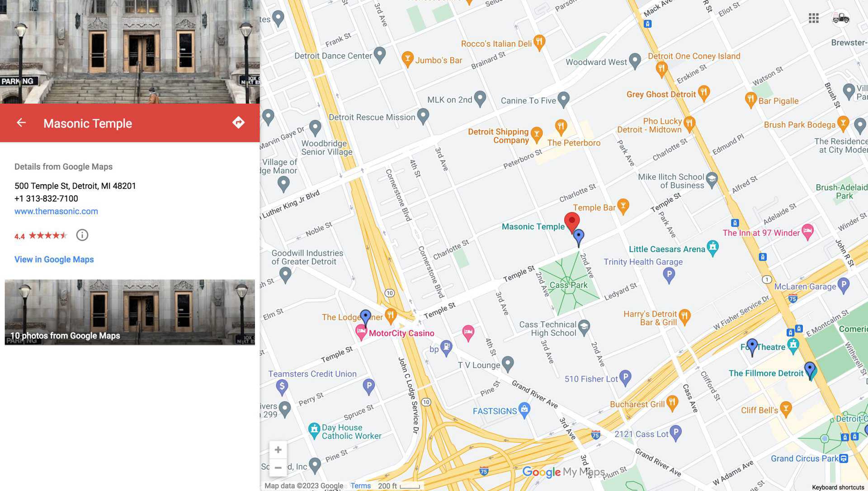Click the Grand Circus Park transit icon
Viewport: 868px width, 491px height.
pyautogui.click(x=844, y=458)
